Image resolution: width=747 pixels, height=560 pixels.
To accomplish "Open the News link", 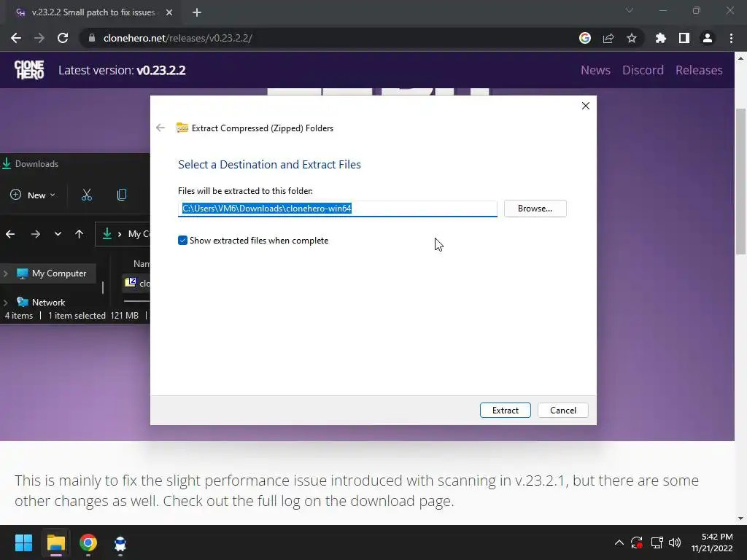I will 595,70.
